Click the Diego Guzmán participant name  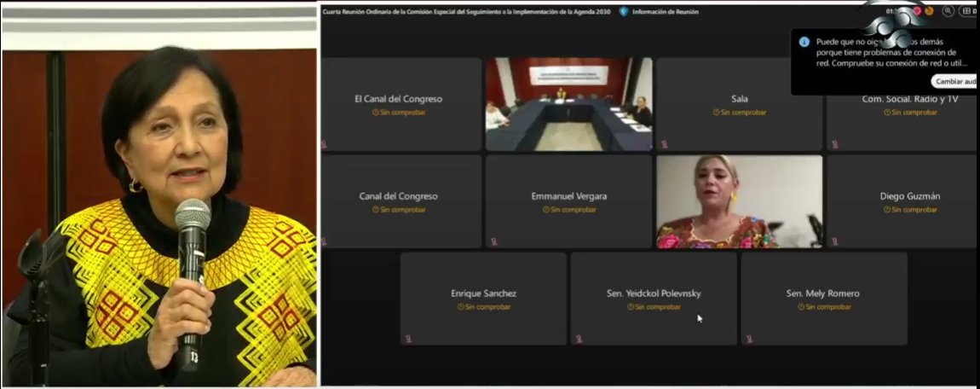(x=909, y=196)
